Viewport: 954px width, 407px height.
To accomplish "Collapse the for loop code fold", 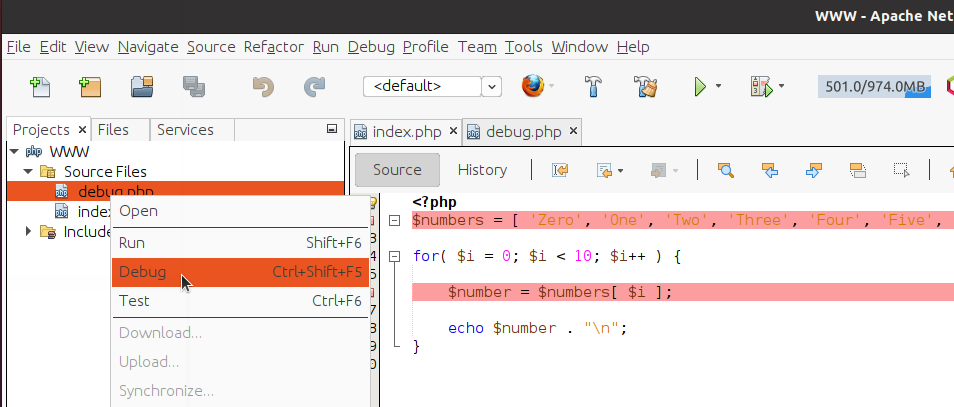I will (394, 256).
